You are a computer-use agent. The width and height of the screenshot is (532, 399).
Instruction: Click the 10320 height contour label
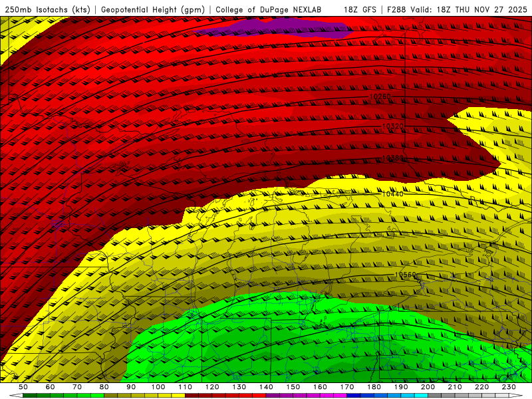(393, 126)
